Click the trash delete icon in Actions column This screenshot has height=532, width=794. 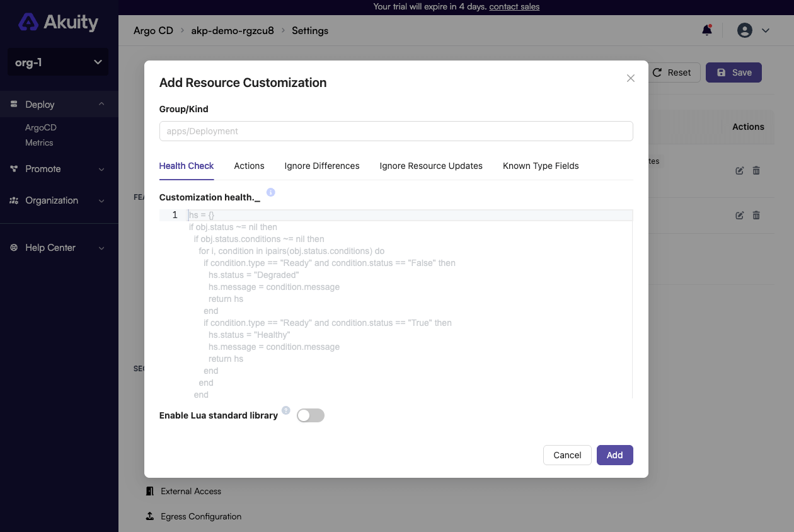(x=756, y=170)
